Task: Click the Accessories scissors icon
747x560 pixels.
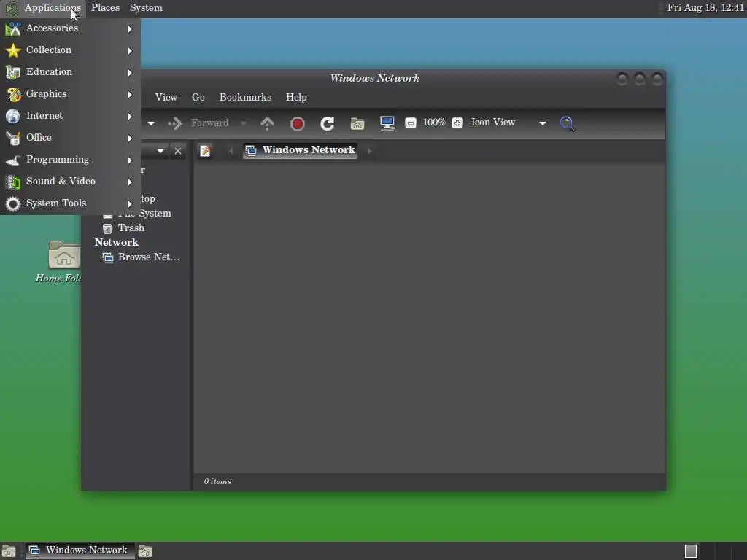Action: (13, 29)
